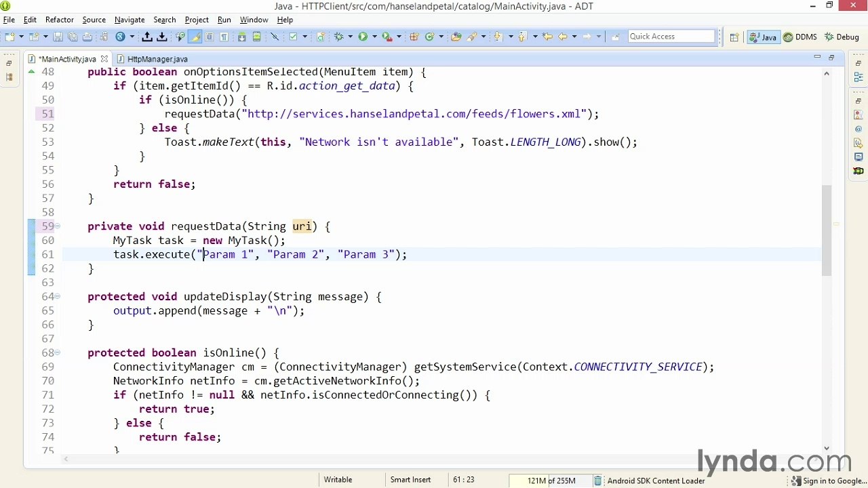The height and width of the screenshot is (488, 868).
Task: Switch to the DDMS perspective
Action: coord(800,37)
